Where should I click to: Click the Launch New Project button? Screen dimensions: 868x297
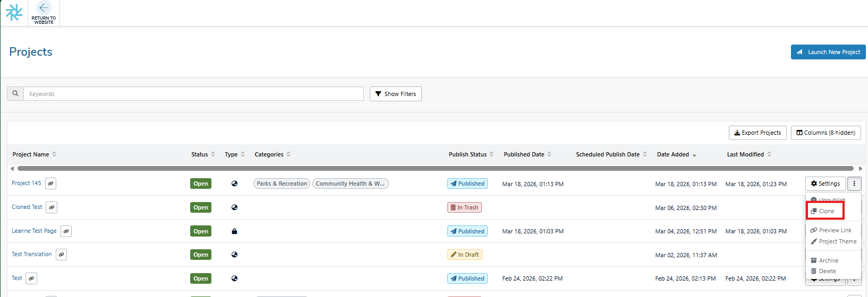[828, 52]
